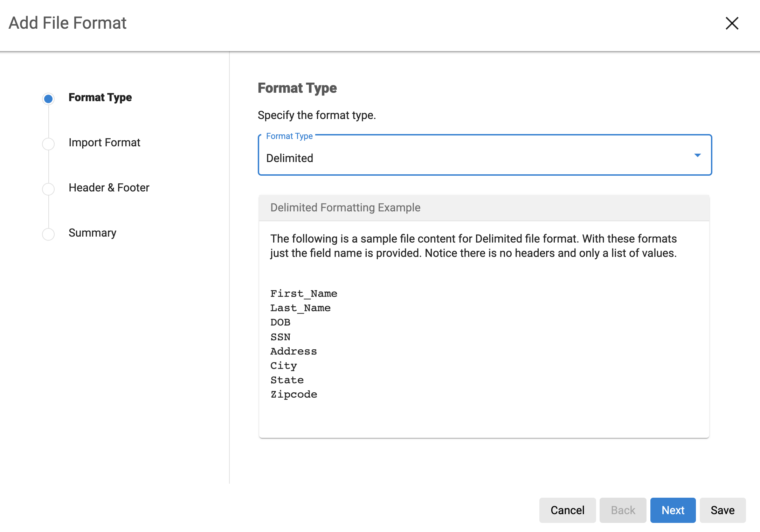
Task: Click the Delimited Formatting Example panel header
Action: (x=345, y=208)
